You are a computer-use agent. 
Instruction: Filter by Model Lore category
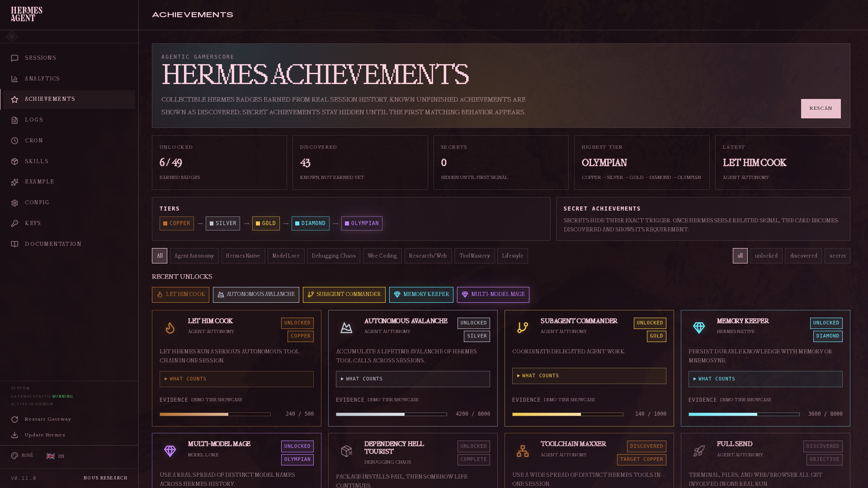point(286,256)
